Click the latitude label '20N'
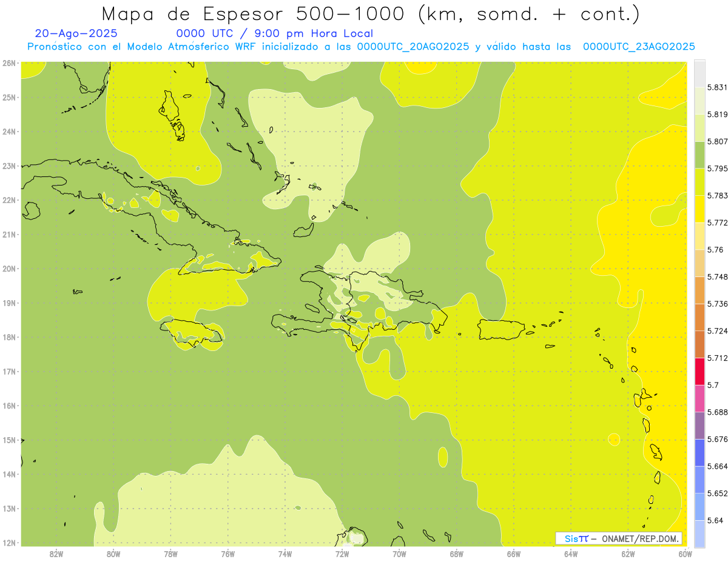The height and width of the screenshot is (562, 728). 9,269
